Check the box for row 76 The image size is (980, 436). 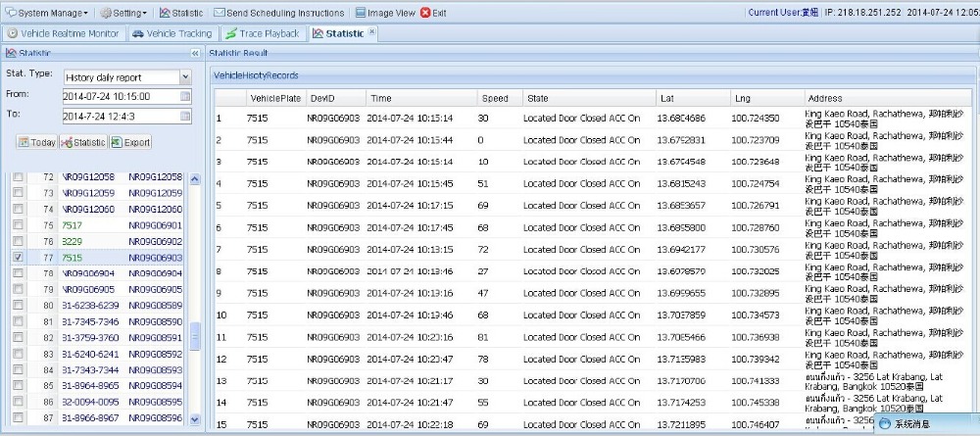click(18, 241)
